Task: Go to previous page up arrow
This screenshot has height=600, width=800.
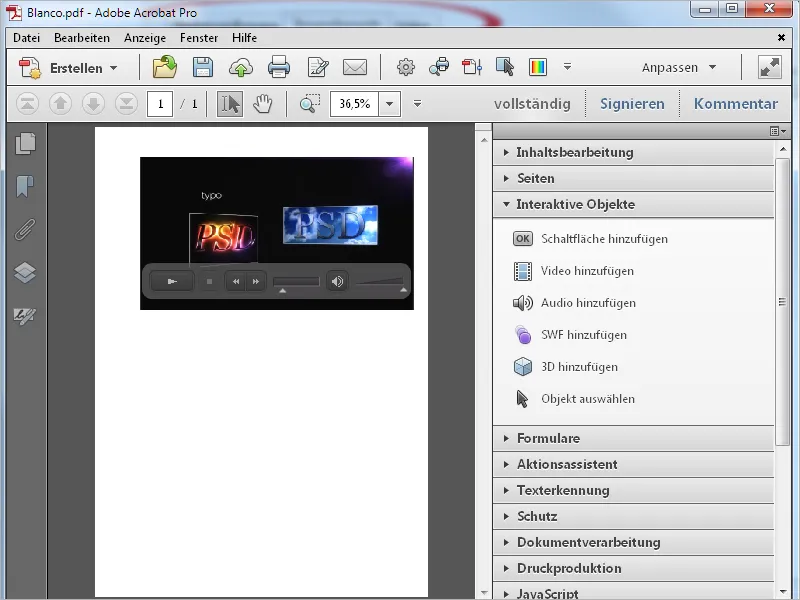Action: pos(60,104)
